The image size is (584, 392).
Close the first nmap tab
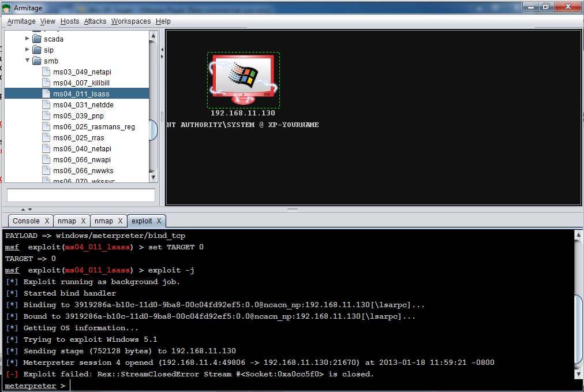84,221
